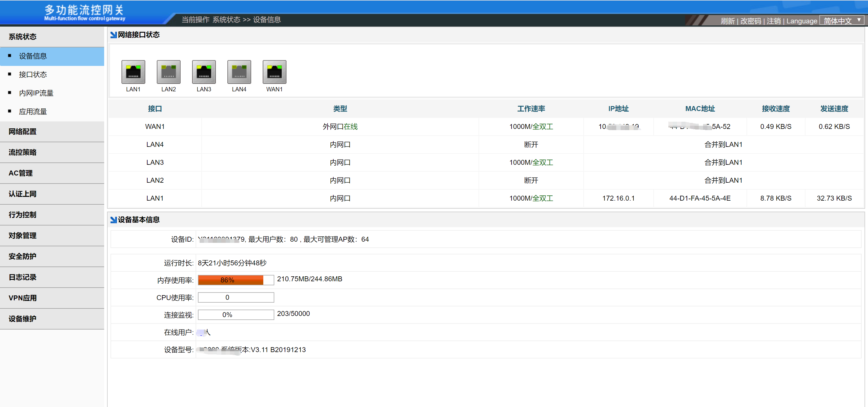Image resolution: width=868 pixels, height=407 pixels.
Task: Click the 网络接口状态 section arrow icon
Action: (x=113, y=35)
